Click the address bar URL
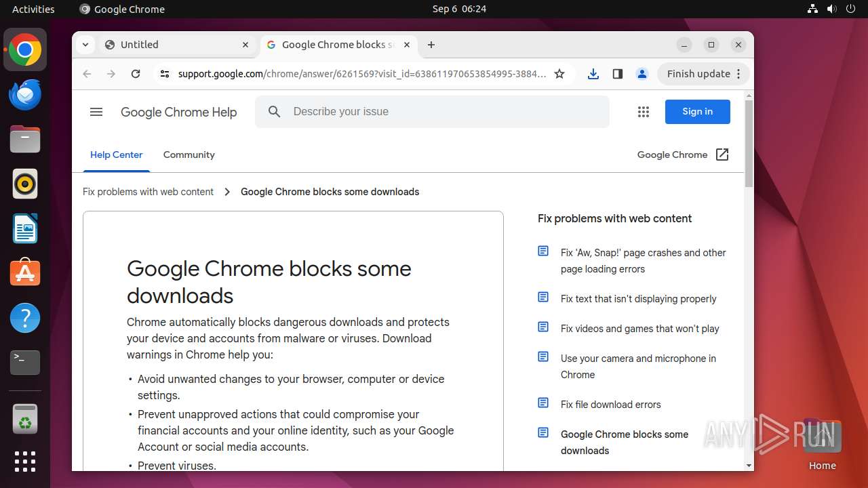This screenshot has width=868, height=488. point(361,74)
